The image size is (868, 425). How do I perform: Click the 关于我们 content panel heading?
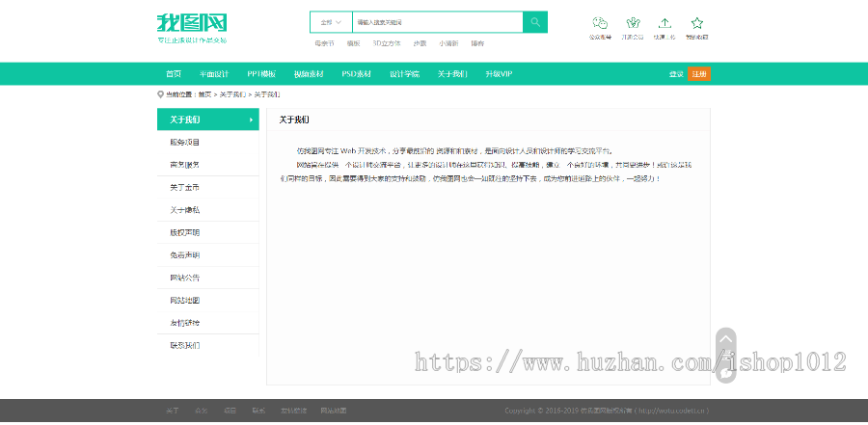(294, 120)
